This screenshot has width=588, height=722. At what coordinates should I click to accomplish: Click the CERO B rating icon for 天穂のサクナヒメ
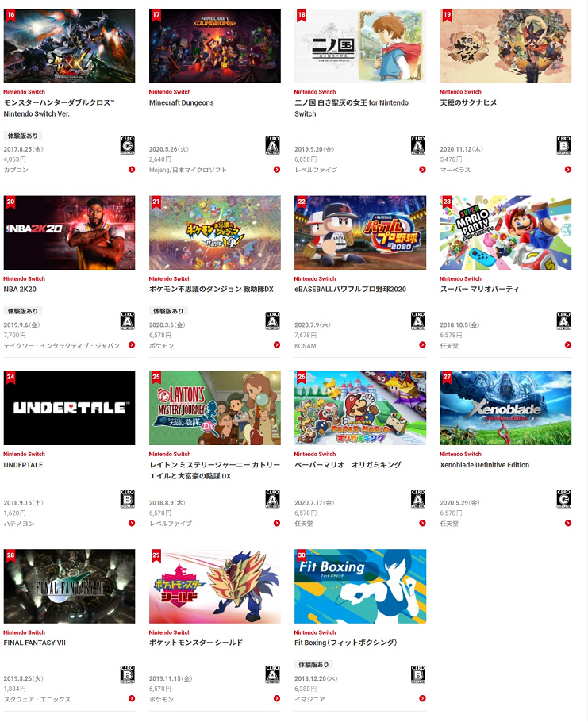[563, 145]
